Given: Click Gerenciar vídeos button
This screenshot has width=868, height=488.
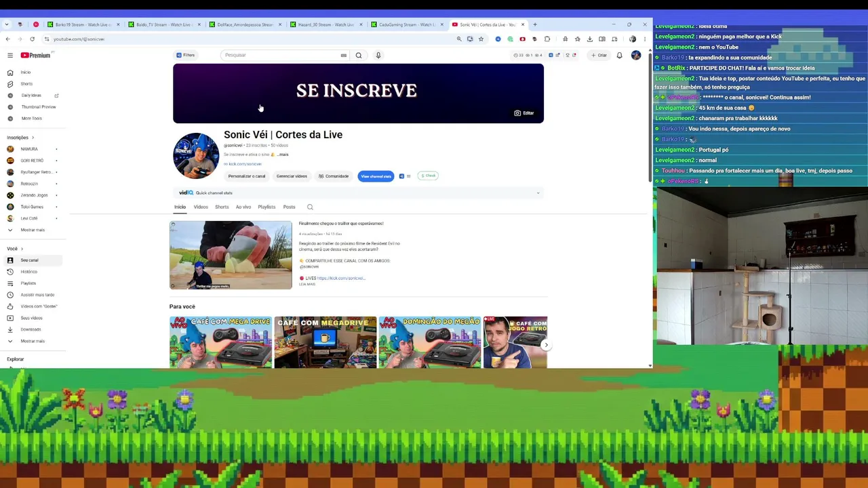Looking at the screenshot, I should (x=292, y=176).
